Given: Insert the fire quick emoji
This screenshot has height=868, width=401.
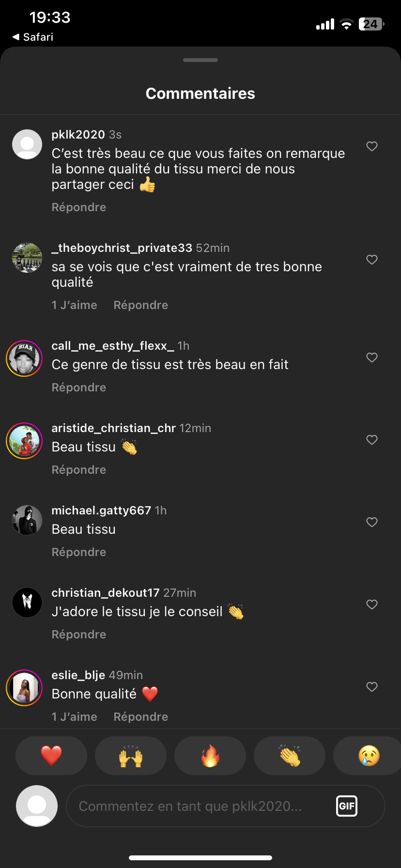Looking at the screenshot, I should (210, 756).
